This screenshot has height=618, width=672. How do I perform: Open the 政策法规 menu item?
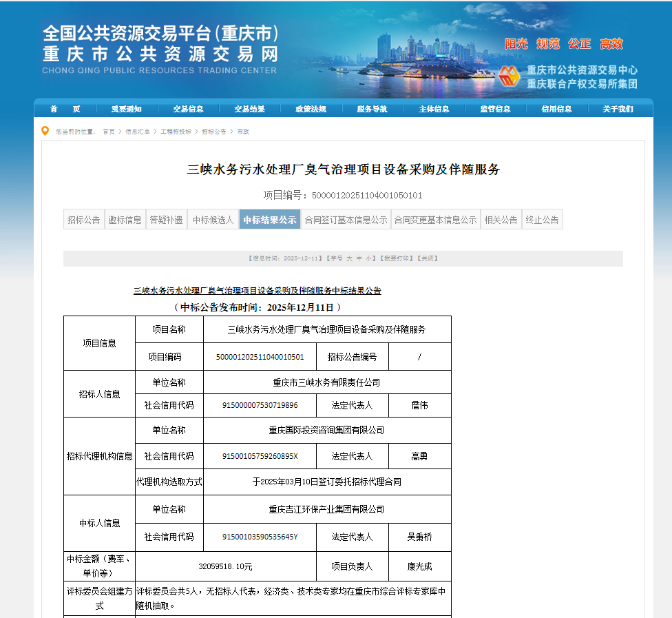pos(311,109)
